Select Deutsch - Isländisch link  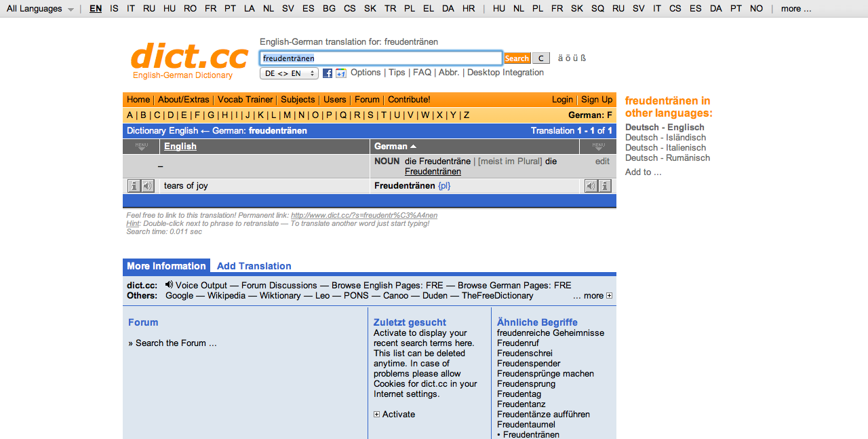(666, 138)
